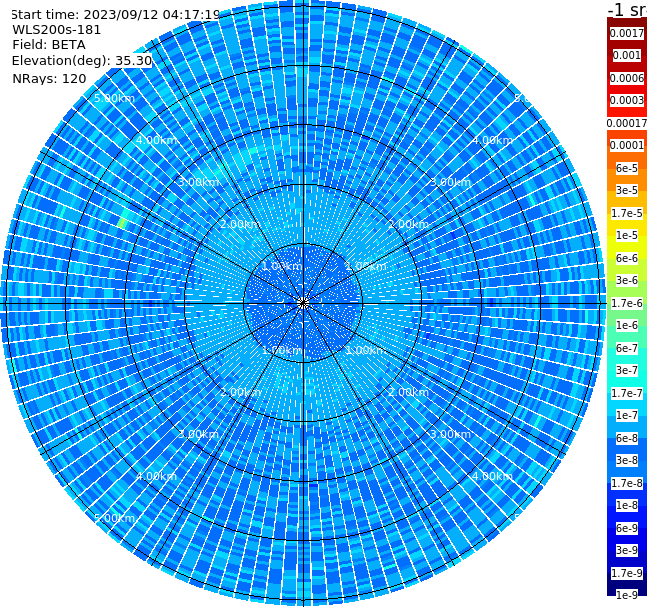Viewport: 647px width, 607px height.
Task: Select the Elevation(deg): 35.30 text
Action: (x=82, y=61)
